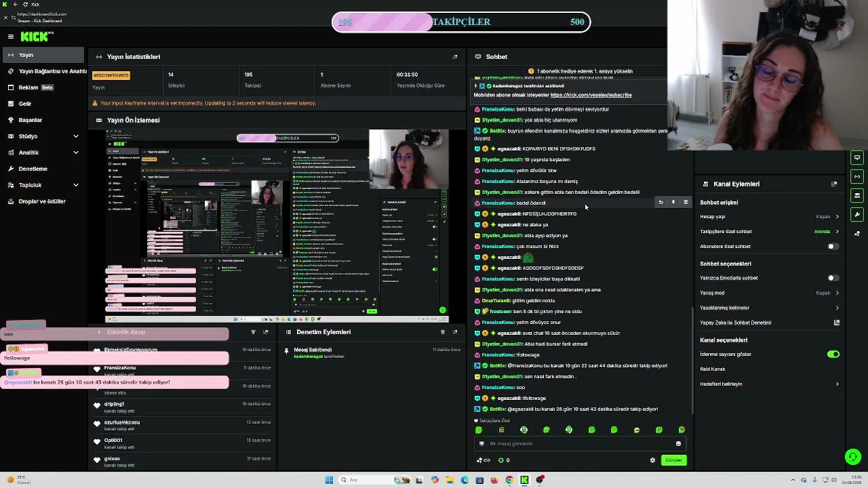Go to Gelir page
868x488 pixels.
43,104
